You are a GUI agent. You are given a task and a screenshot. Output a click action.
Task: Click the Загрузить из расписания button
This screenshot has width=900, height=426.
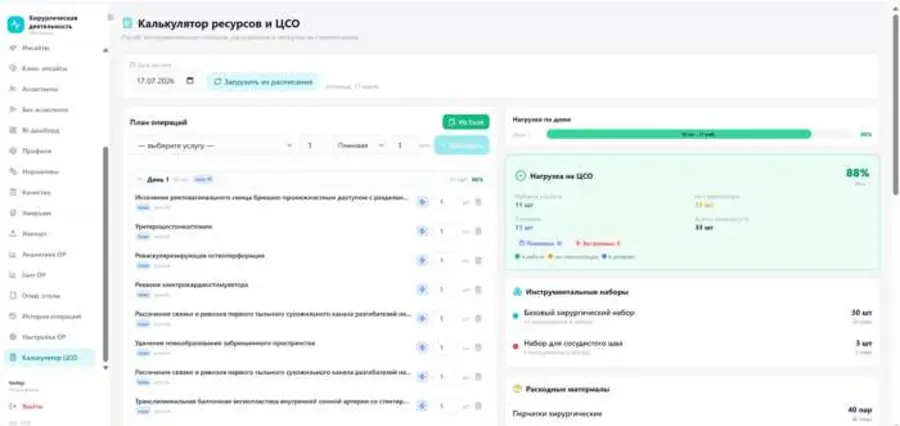click(x=263, y=82)
